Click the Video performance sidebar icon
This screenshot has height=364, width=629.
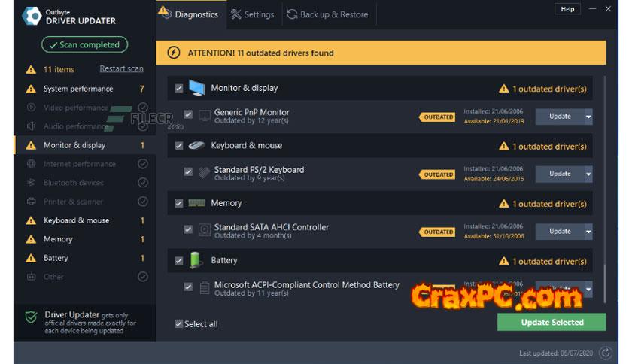pos(32,107)
